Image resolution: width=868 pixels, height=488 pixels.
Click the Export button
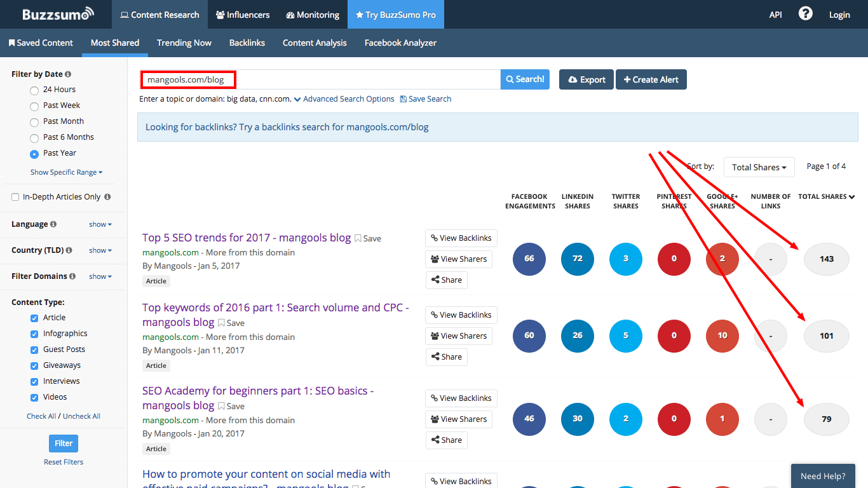pos(587,79)
